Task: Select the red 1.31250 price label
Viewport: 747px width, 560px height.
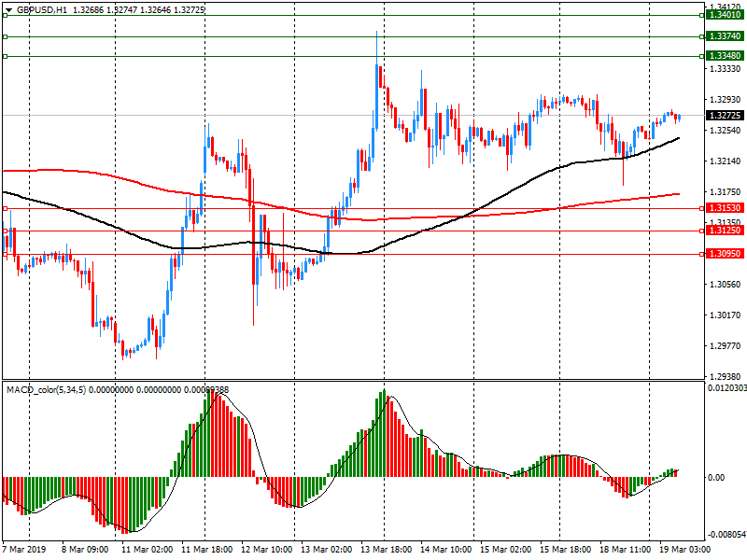Action: coord(725,231)
